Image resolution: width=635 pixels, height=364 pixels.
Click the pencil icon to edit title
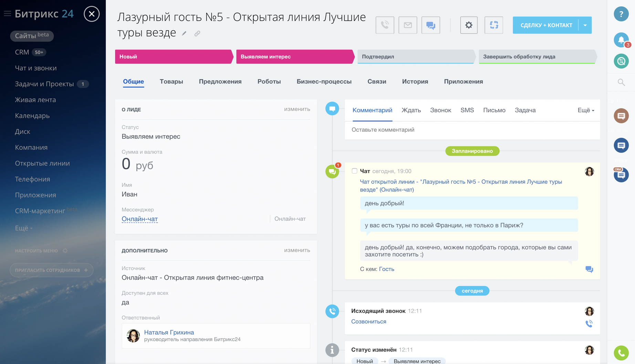click(x=184, y=33)
